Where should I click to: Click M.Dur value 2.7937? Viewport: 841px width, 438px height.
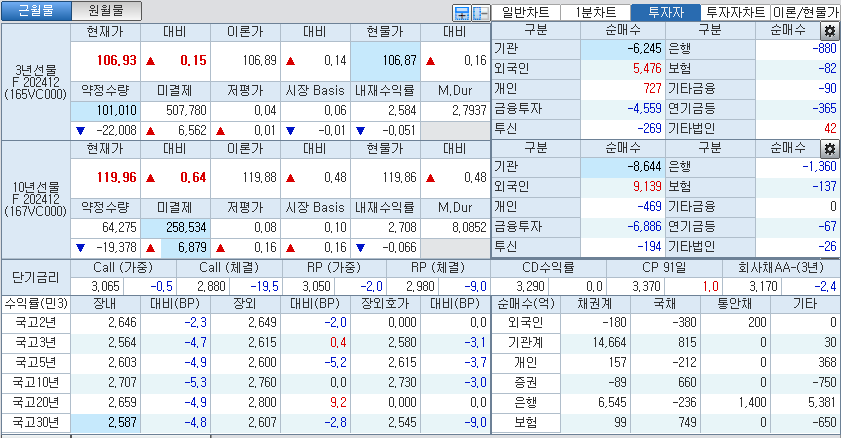pos(455,110)
